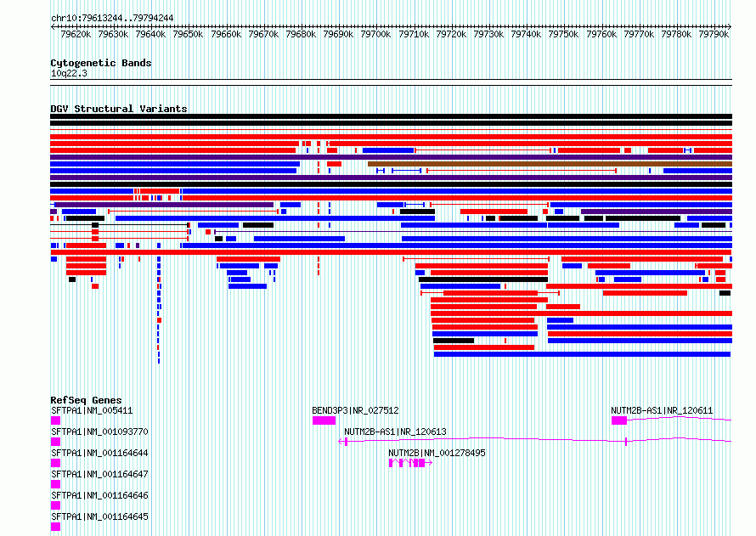
Task: Open the BEND3P3|NR_027512 gene label
Action: [355, 410]
